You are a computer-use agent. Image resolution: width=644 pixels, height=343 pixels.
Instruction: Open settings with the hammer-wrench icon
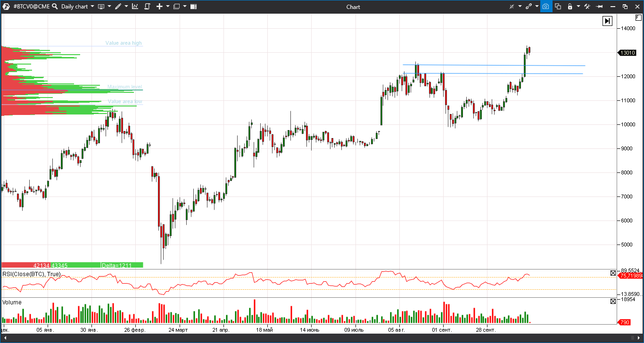[587, 7]
